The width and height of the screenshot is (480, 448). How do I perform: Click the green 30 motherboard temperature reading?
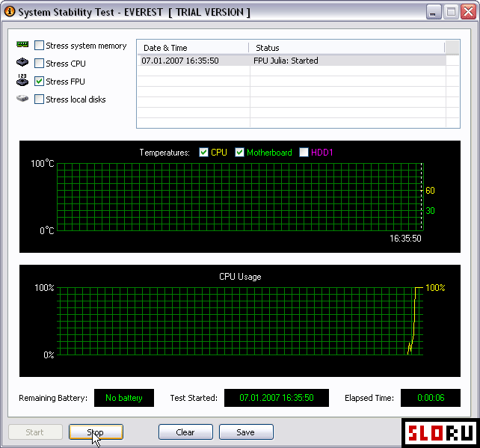click(x=430, y=211)
